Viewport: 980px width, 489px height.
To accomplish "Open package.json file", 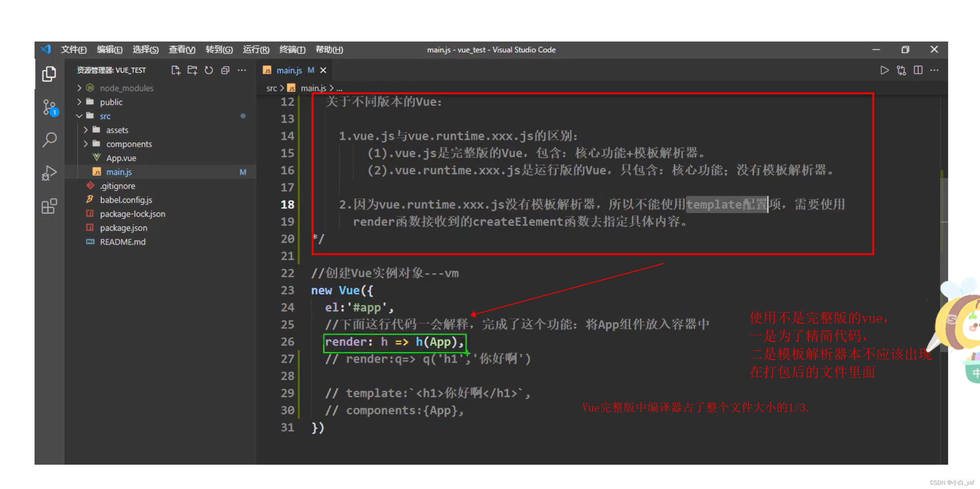I will click(x=123, y=228).
